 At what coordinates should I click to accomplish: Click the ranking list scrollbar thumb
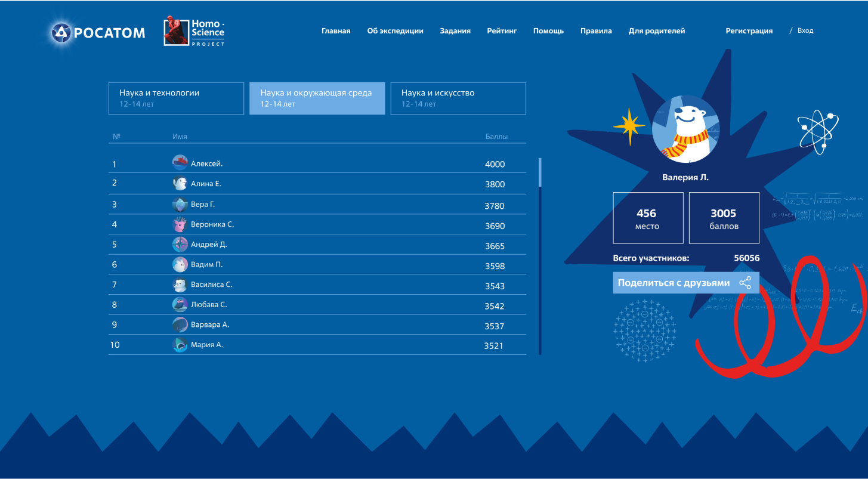tap(540, 172)
